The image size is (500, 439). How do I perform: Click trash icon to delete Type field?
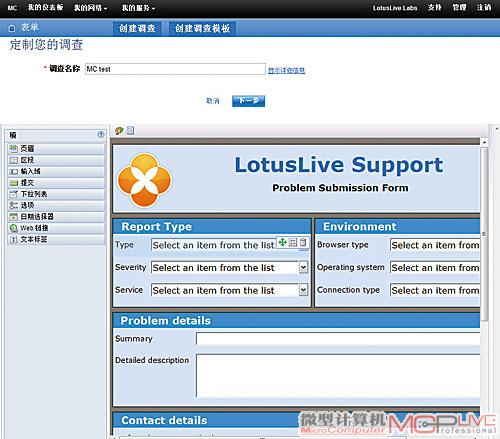303,242
